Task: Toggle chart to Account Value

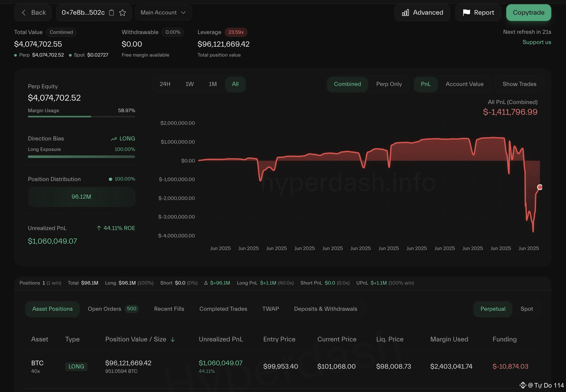Action: pos(464,84)
